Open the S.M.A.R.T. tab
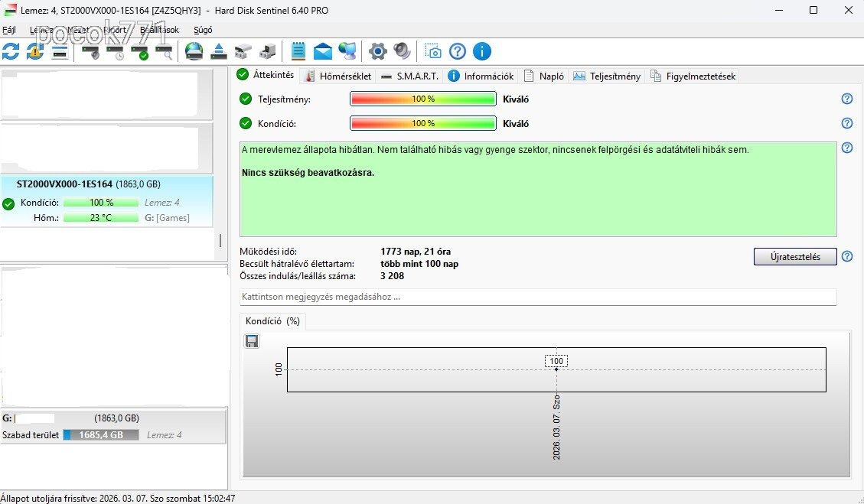This screenshot has height=504, width=864. tap(410, 76)
